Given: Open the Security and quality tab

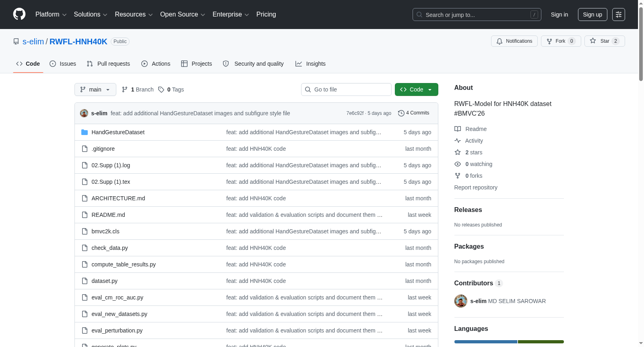Looking at the screenshot, I should click(x=253, y=64).
